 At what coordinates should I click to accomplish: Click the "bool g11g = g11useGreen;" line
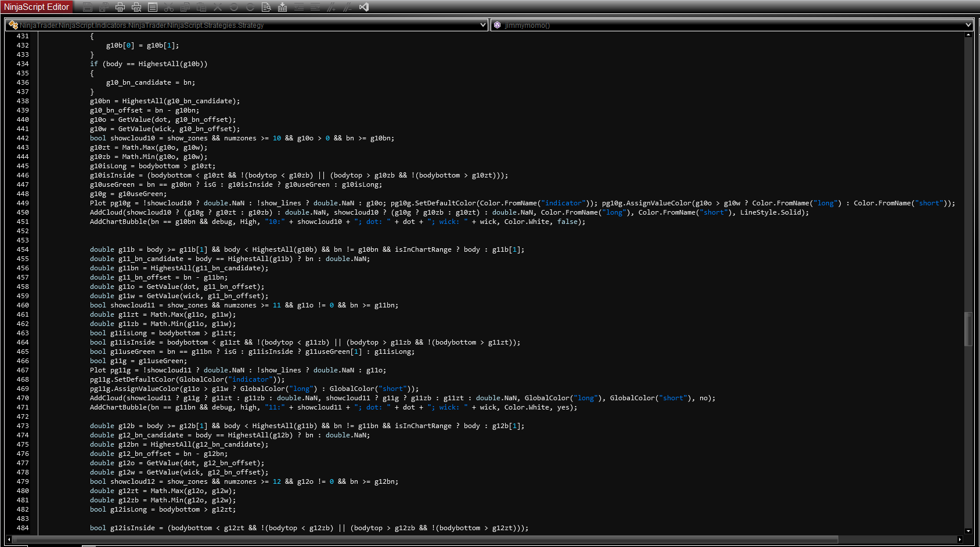tap(138, 361)
